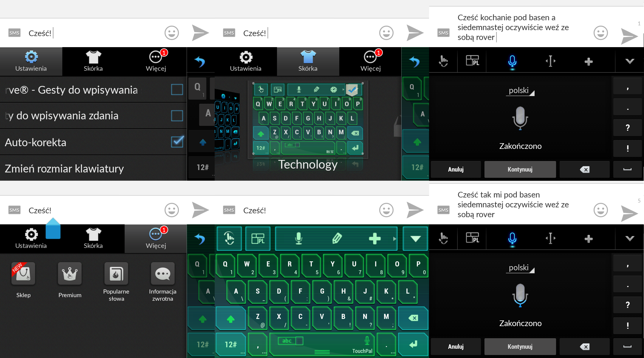Tap the green microphone in keyboard toolbar
The image size is (644, 358).
point(299,238)
